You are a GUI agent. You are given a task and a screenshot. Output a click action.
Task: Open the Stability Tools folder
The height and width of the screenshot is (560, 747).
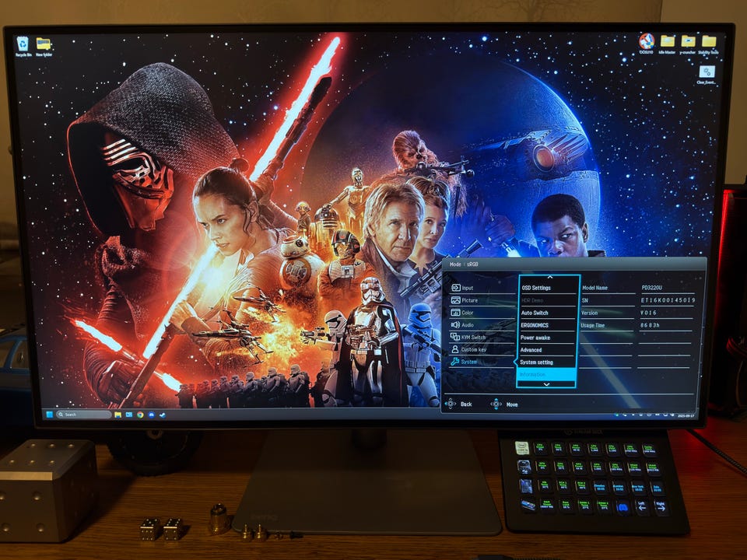(709, 42)
